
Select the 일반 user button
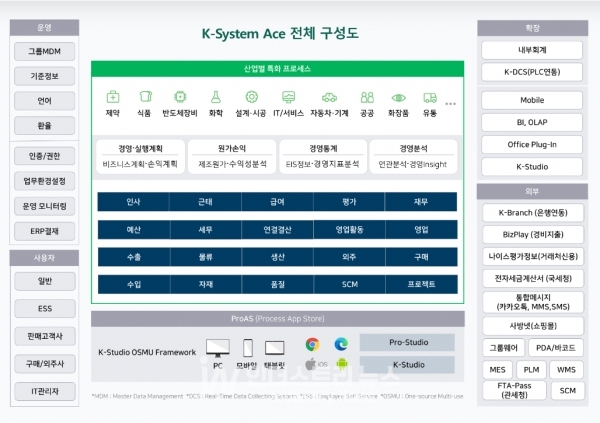click(x=45, y=281)
